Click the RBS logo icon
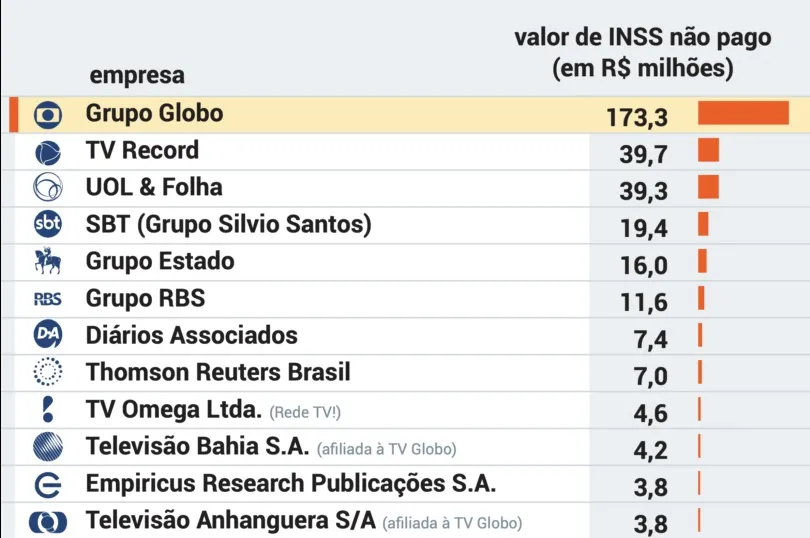Image resolution: width=810 pixels, height=538 pixels. (x=48, y=299)
